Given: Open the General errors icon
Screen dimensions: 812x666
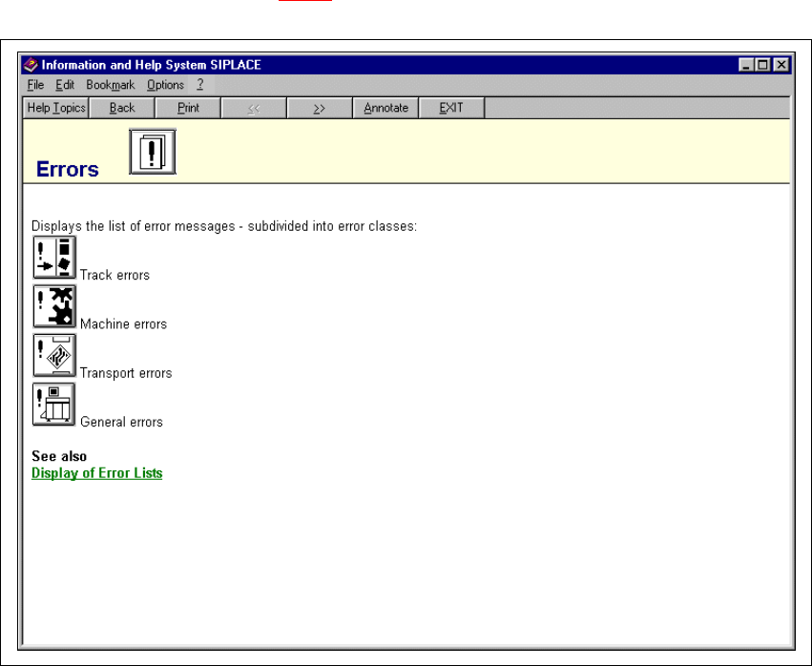Looking at the screenshot, I should tap(53, 404).
